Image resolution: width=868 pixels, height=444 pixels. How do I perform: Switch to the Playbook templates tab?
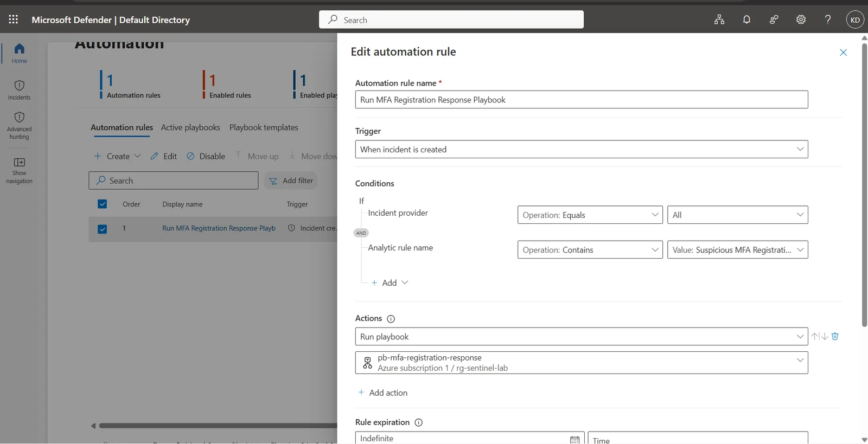[264, 127]
